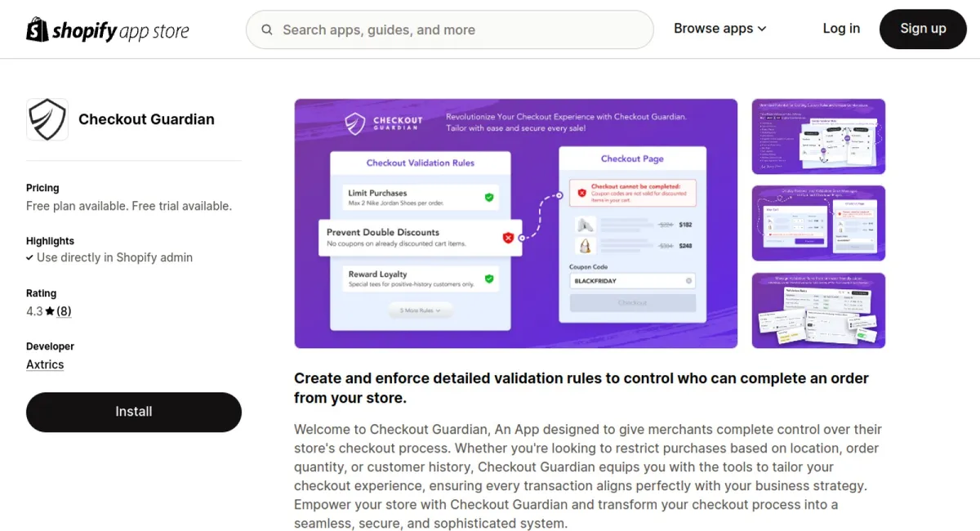Open the first small screenshot thumbnail

pos(818,136)
